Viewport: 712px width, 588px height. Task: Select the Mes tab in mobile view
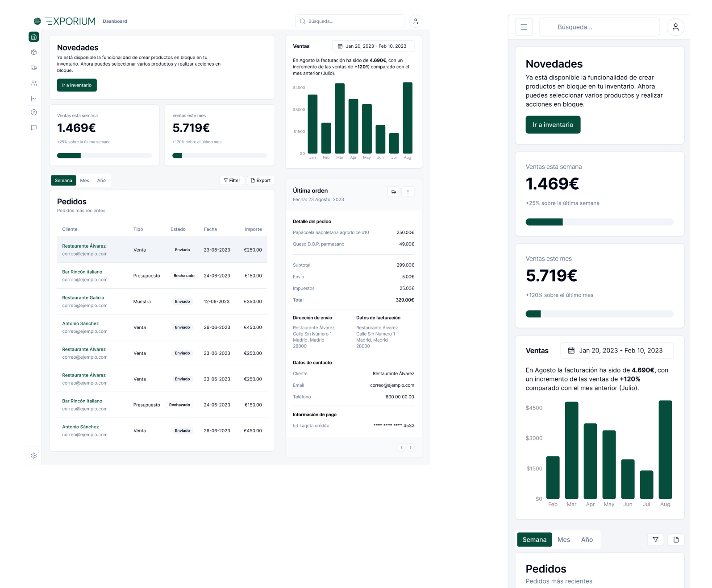564,540
